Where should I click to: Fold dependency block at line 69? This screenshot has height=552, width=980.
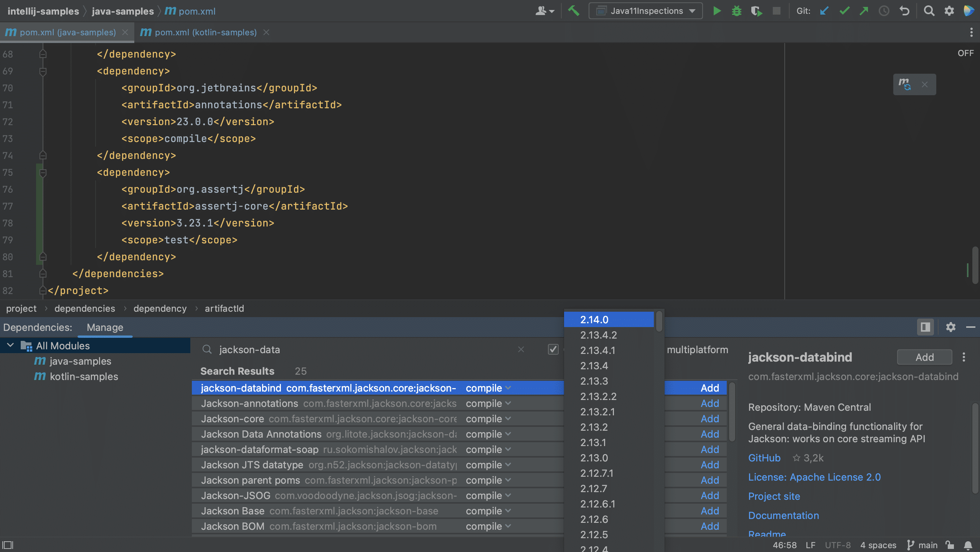coord(43,71)
